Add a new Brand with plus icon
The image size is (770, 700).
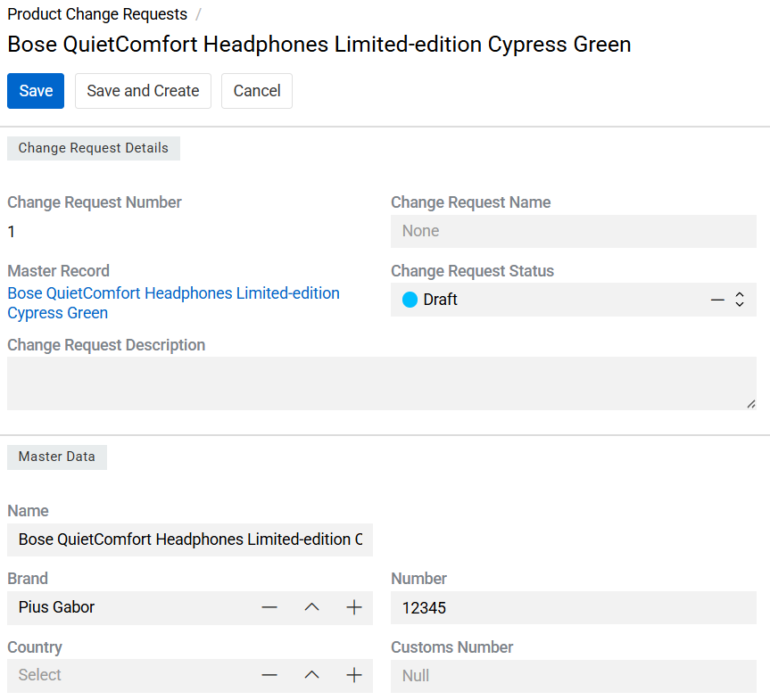pos(354,607)
